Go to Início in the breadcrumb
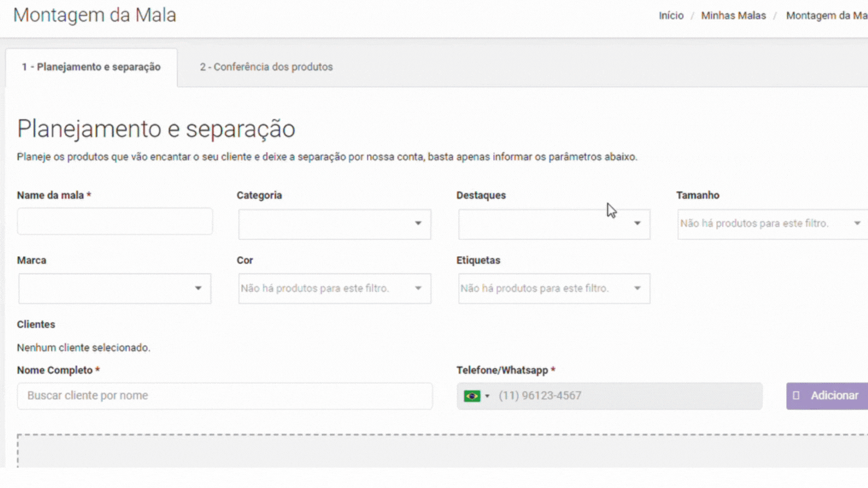This screenshot has width=868, height=488. [671, 16]
